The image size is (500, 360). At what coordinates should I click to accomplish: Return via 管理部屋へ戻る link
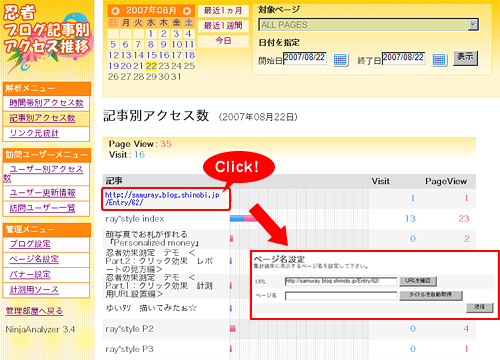point(34,311)
